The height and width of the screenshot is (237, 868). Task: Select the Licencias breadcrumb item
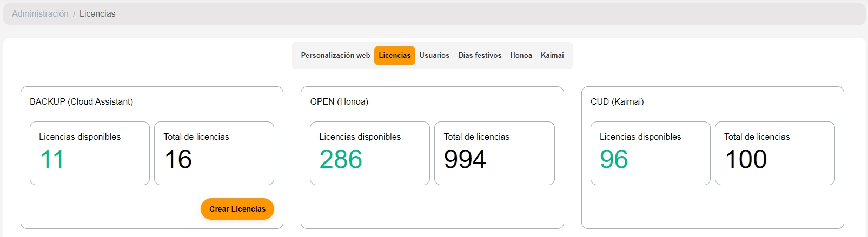pos(97,14)
